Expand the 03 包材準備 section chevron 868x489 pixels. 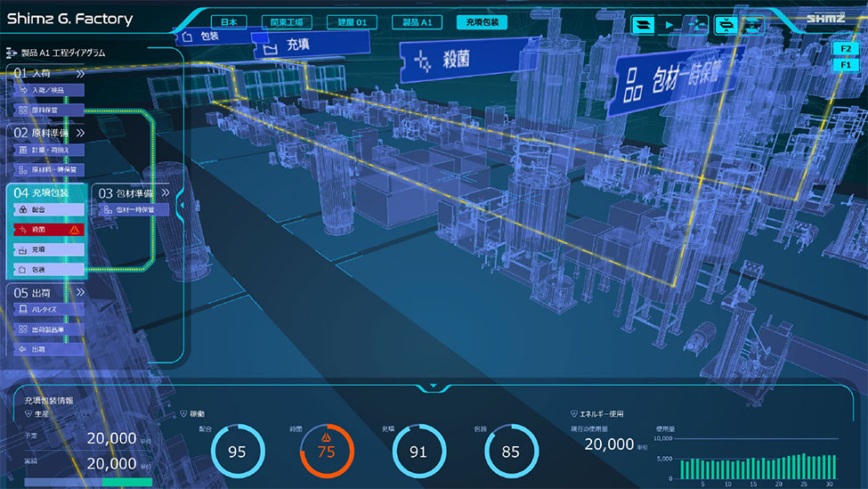165,192
